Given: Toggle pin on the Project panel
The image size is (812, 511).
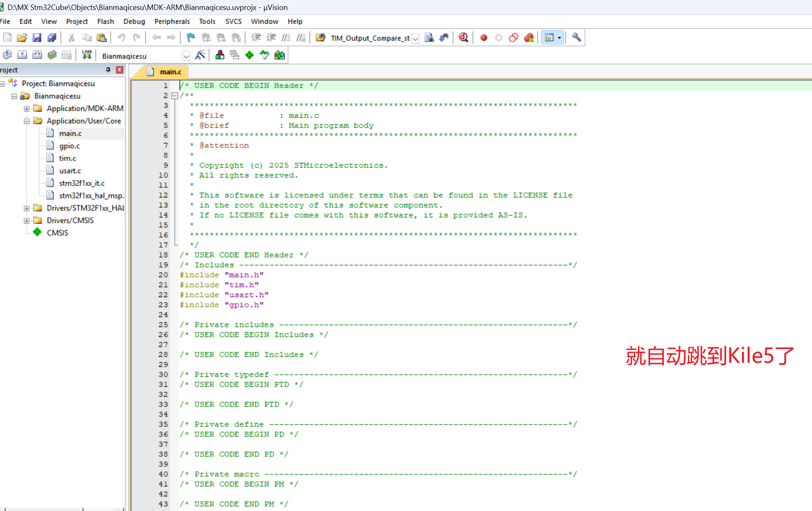Looking at the screenshot, I should (108, 70).
